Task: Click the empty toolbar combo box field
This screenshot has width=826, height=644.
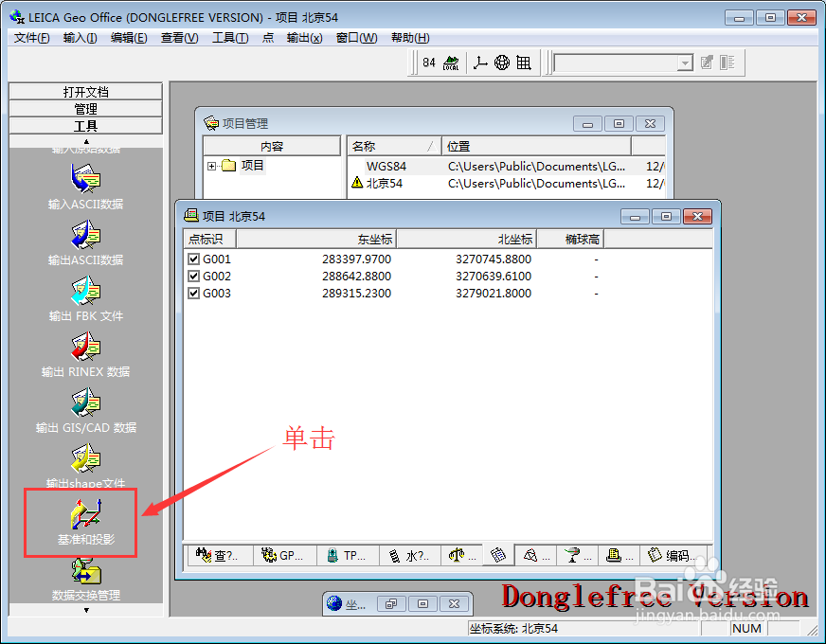Action: (x=616, y=63)
